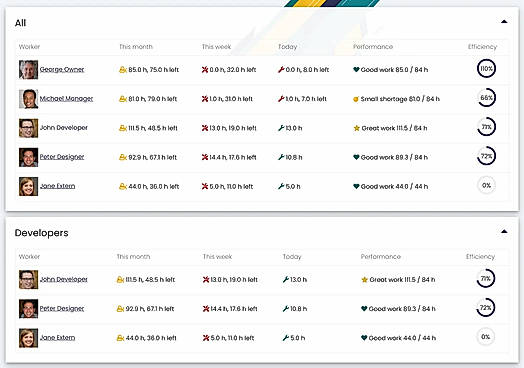Click George Owner's avatar photo

[28, 70]
